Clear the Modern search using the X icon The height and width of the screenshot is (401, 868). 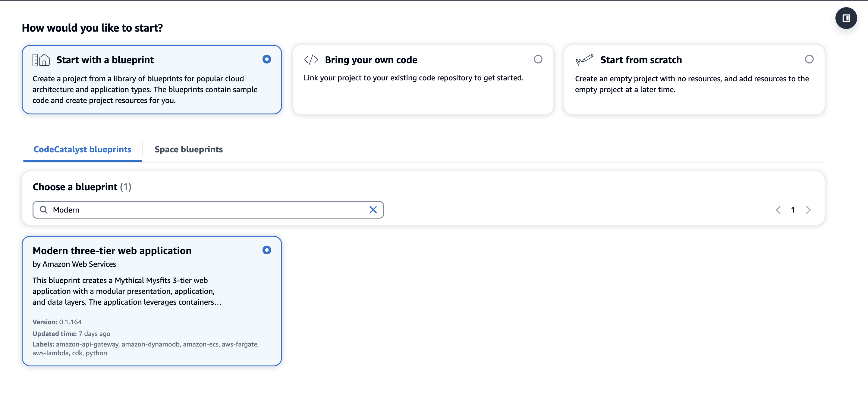[373, 210]
